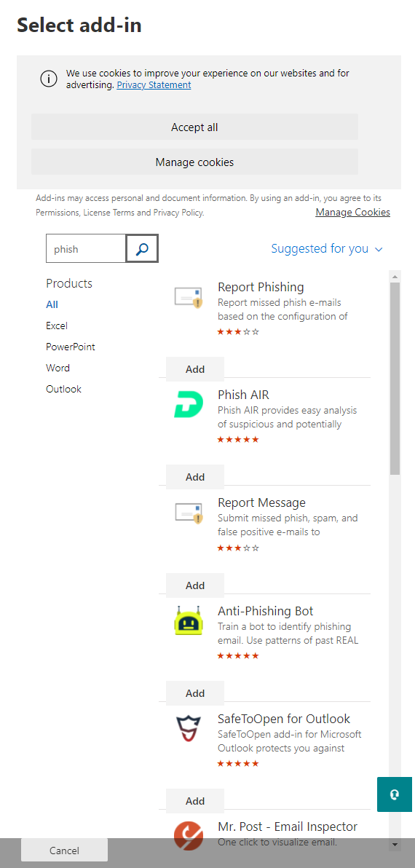This screenshot has width=415, height=868.
Task: Click the Report Phishing star rating
Action: [238, 331]
